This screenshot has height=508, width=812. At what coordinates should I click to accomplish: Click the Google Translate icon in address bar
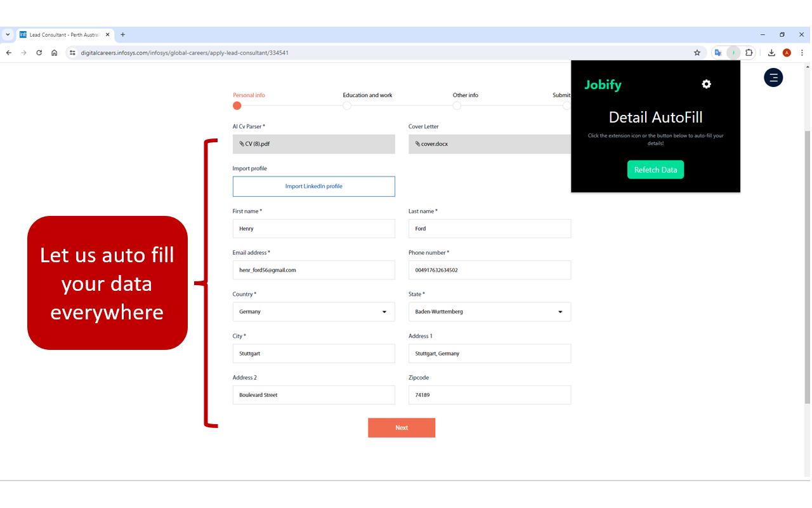[717, 53]
